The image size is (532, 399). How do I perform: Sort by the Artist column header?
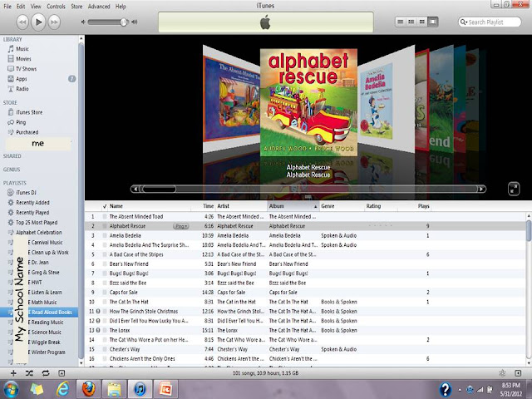click(x=242, y=206)
